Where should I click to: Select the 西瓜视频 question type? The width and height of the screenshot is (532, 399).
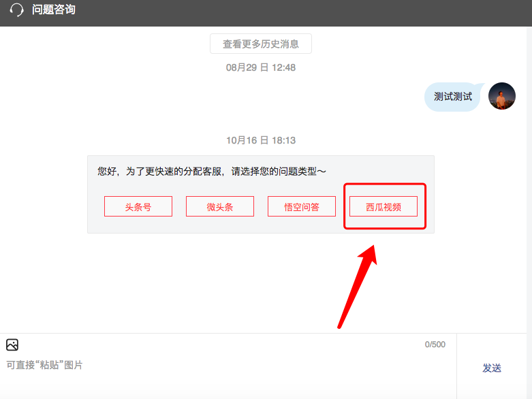pyautogui.click(x=384, y=206)
